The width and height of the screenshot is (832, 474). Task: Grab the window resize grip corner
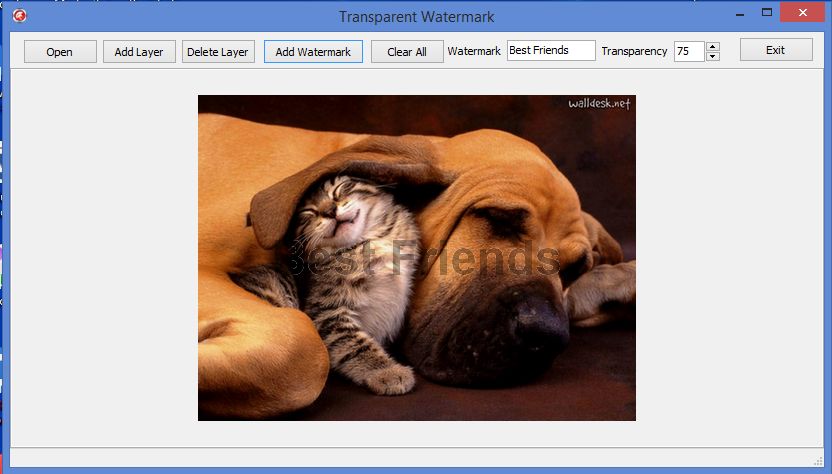(x=818, y=461)
